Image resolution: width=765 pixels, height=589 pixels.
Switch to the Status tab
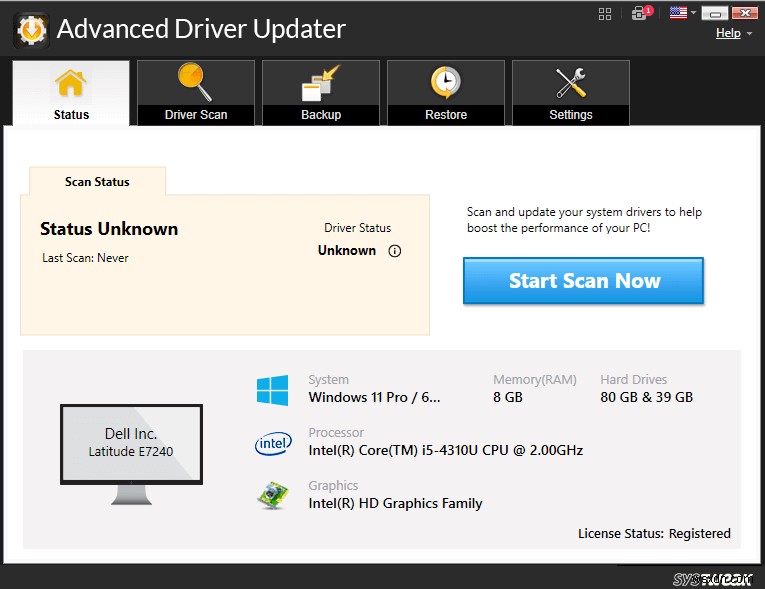tap(71, 93)
